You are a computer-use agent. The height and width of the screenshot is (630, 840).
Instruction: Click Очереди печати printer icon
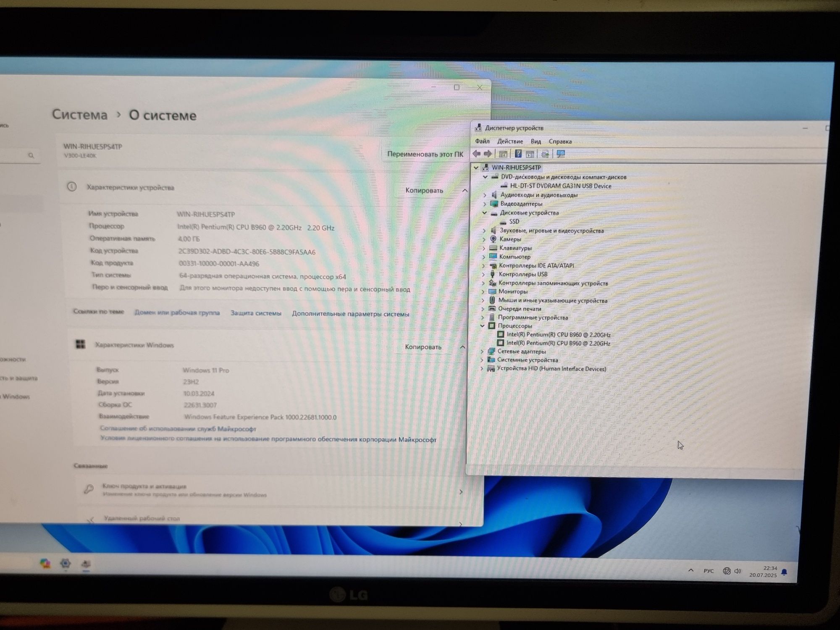[x=492, y=309]
